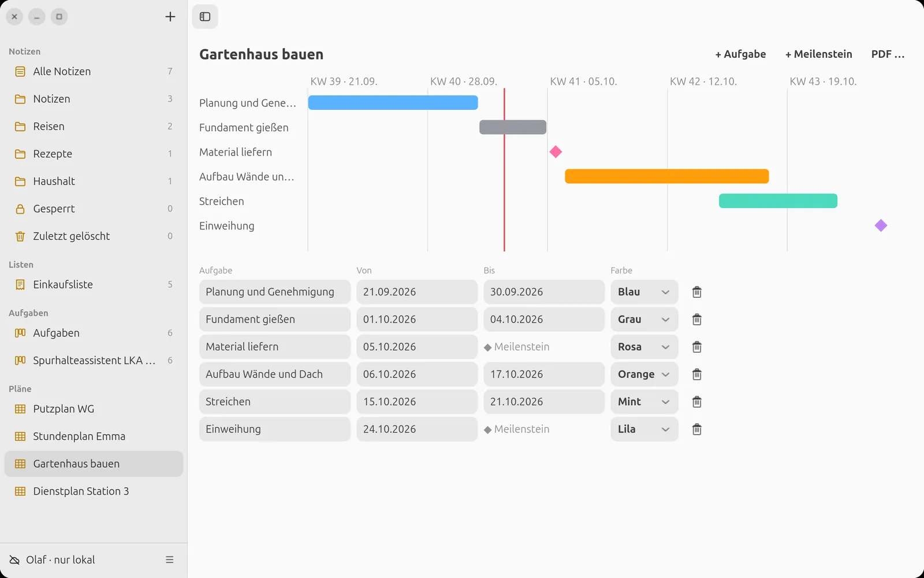Select the pink Material liefern milestone diamond
This screenshot has height=578, width=924.
click(x=556, y=151)
